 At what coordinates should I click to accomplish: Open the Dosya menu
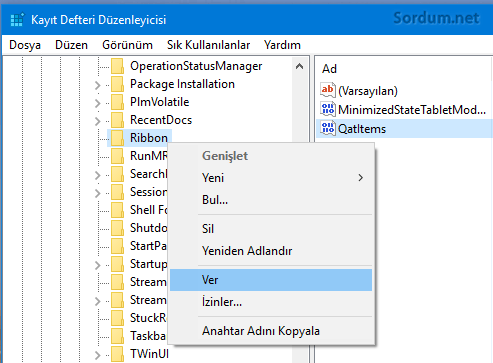click(x=25, y=45)
